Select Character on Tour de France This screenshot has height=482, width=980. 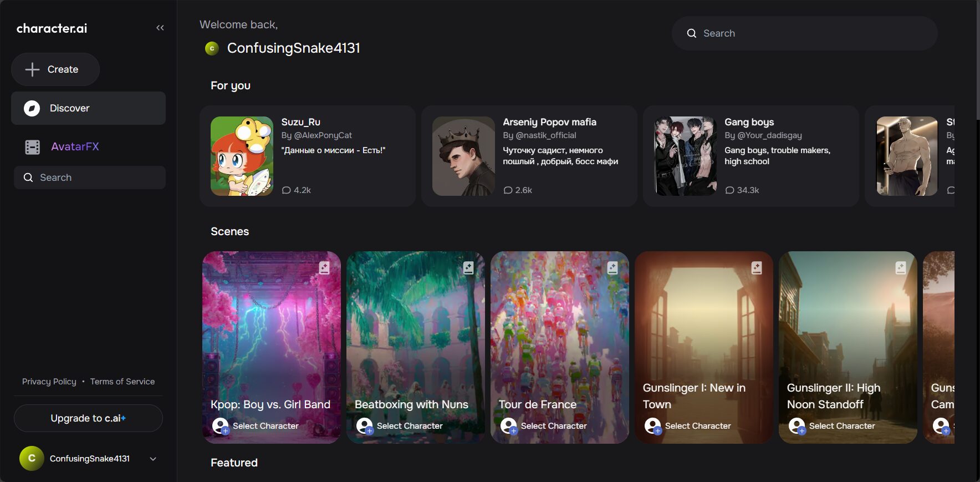(x=554, y=426)
